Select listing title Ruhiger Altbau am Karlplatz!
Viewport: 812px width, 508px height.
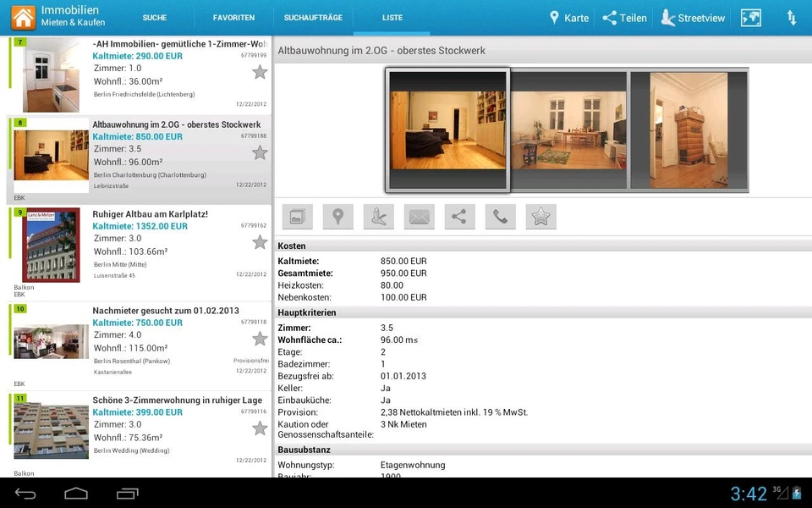[x=151, y=214]
